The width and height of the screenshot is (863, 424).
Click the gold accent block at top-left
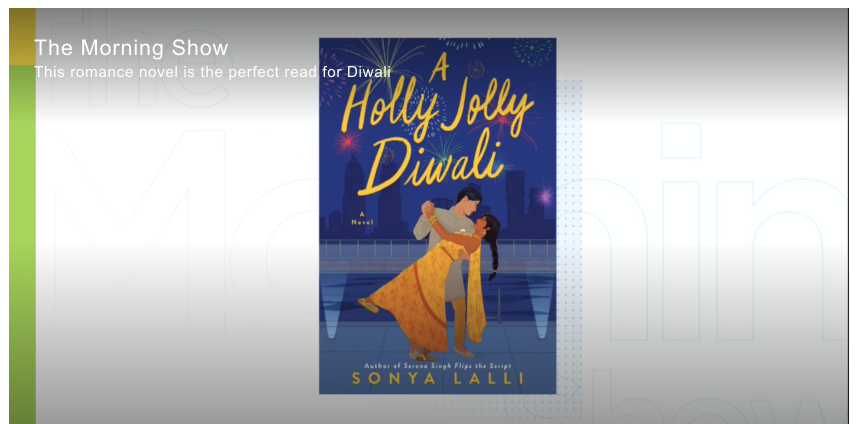tap(22, 36)
